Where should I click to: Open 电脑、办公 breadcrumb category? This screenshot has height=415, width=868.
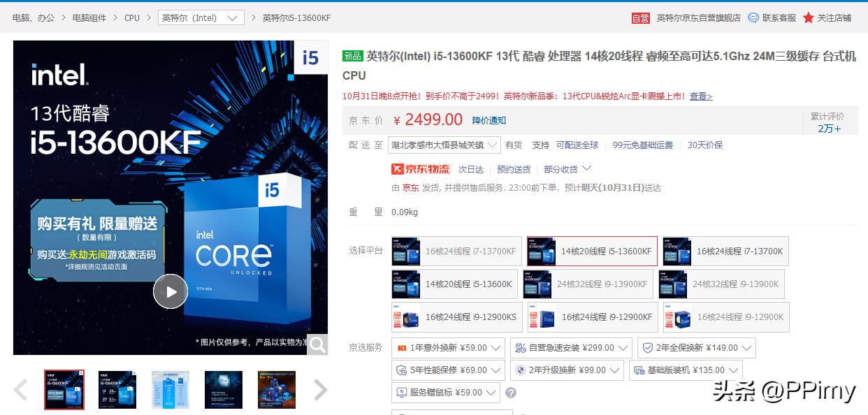coord(33,18)
